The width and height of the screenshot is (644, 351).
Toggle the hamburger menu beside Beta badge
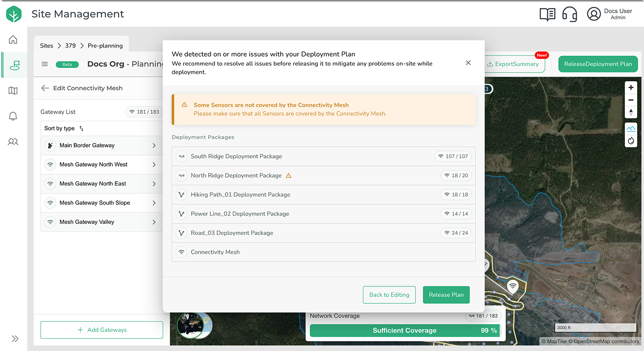pyautogui.click(x=45, y=64)
